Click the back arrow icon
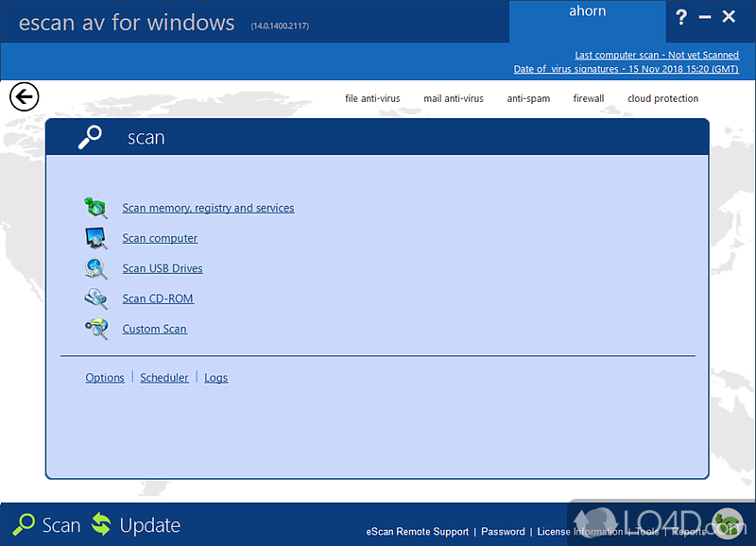 click(x=25, y=96)
